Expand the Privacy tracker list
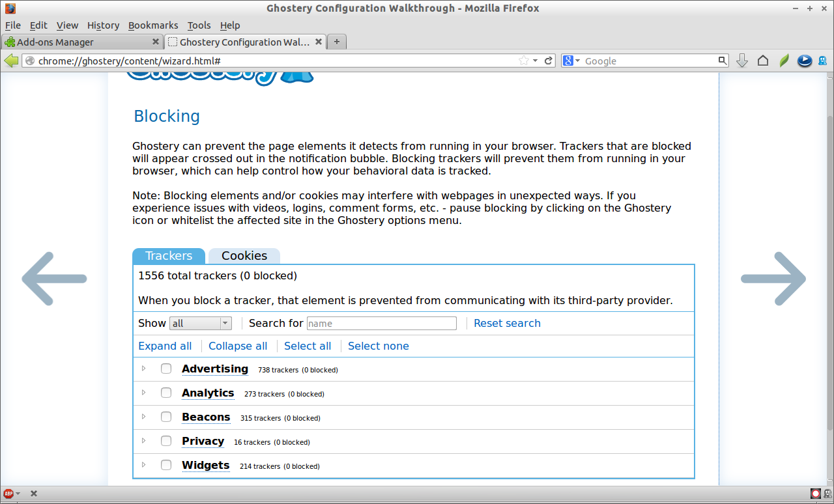 (x=144, y=441)
